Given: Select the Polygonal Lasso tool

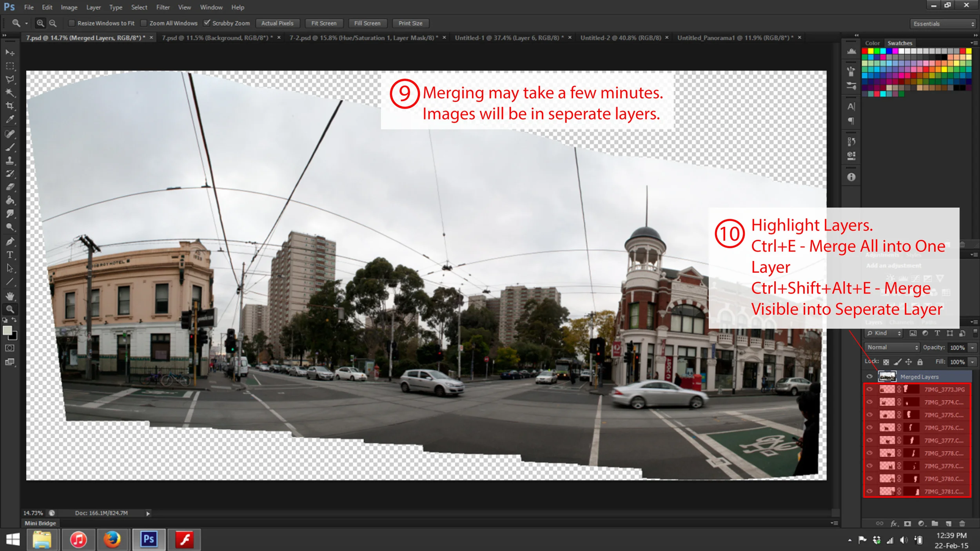Looking at the screenshot, I should pyautogui.click(x=10, y=79).
